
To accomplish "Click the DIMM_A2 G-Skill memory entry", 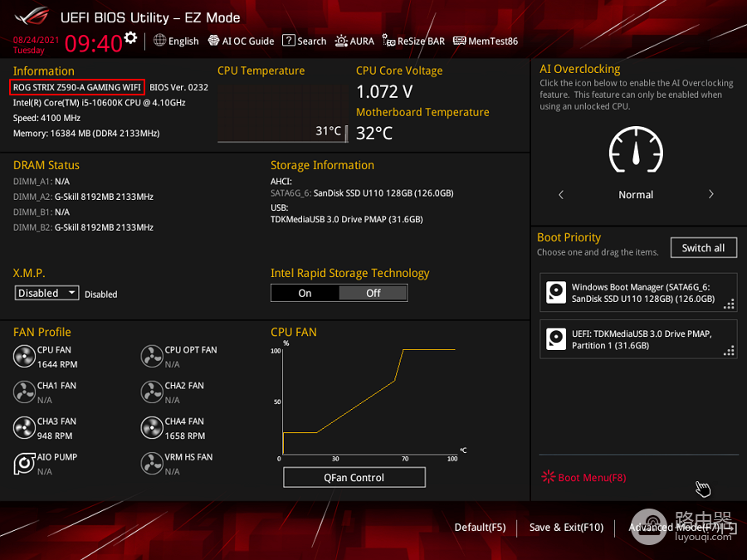I will point(83,197).
